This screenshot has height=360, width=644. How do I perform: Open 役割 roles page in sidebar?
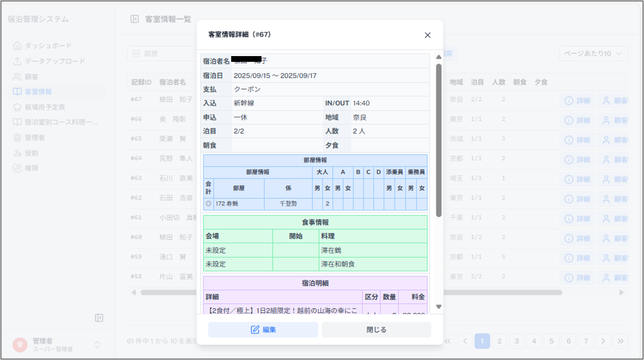(31, 153)
